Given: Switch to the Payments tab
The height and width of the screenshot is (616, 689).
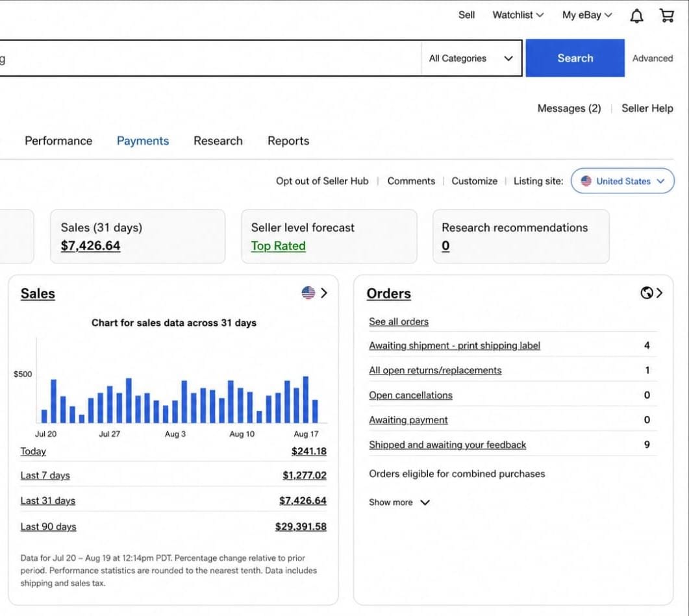Looking at the screenshot, I should coord(143,141).
